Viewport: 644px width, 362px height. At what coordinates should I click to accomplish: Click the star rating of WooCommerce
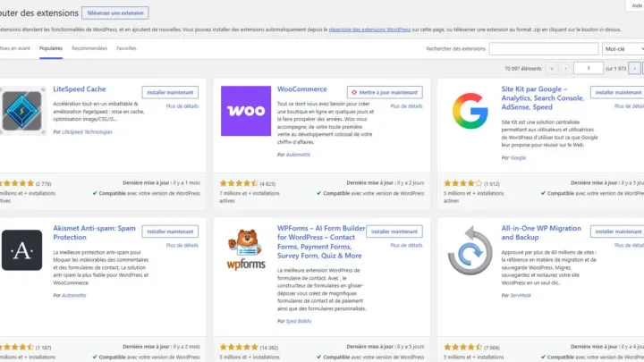(x=239, y=183)
